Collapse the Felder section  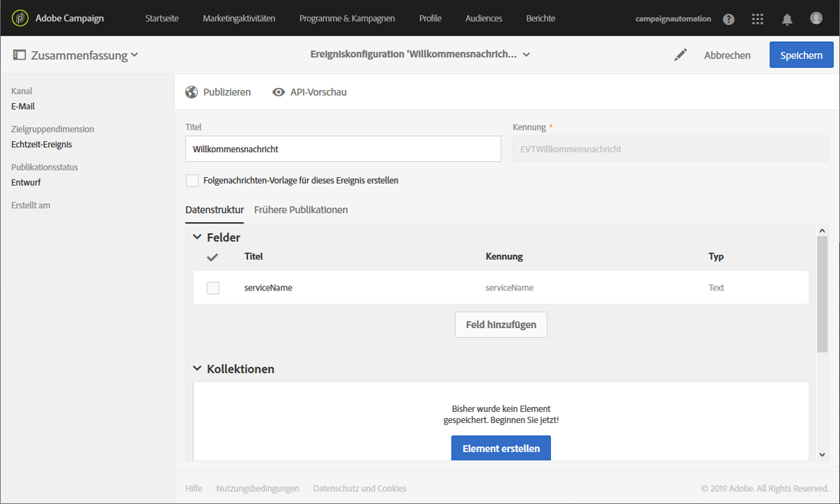[198, 237]
